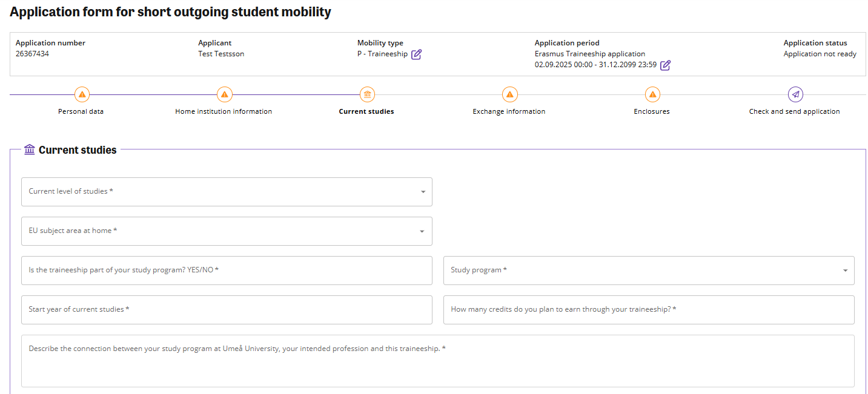
Task: Go to the Personal data step label
Action: (81, 111)
